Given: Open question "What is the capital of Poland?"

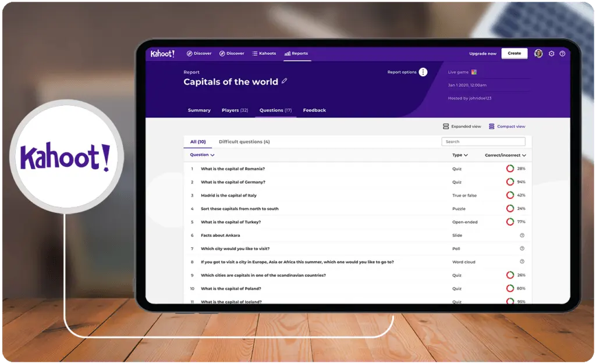Looking at the screenshot, I should (230, 288).
